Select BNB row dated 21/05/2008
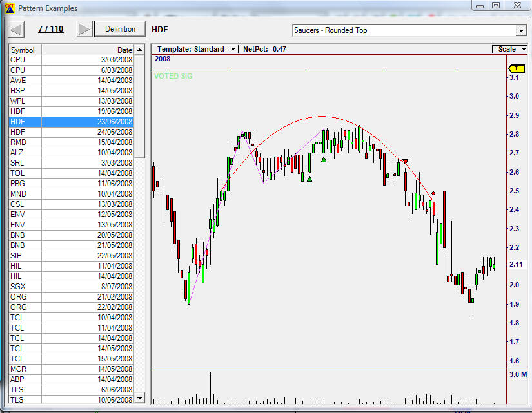Screen dimensions: 532x413 point(71,245)
